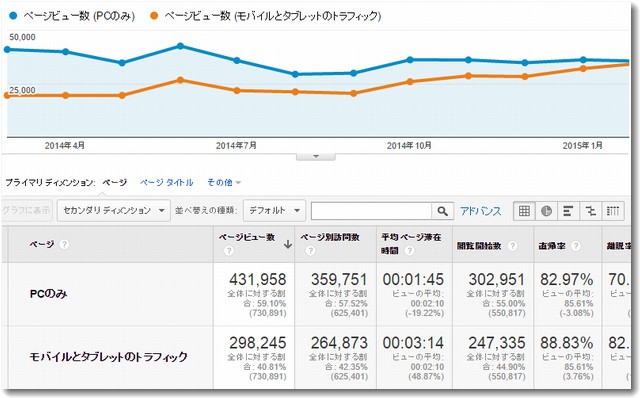Viewport: 640px width, 398px height.
Task: Select the ページ primary dimension
Action: [114, 182]
